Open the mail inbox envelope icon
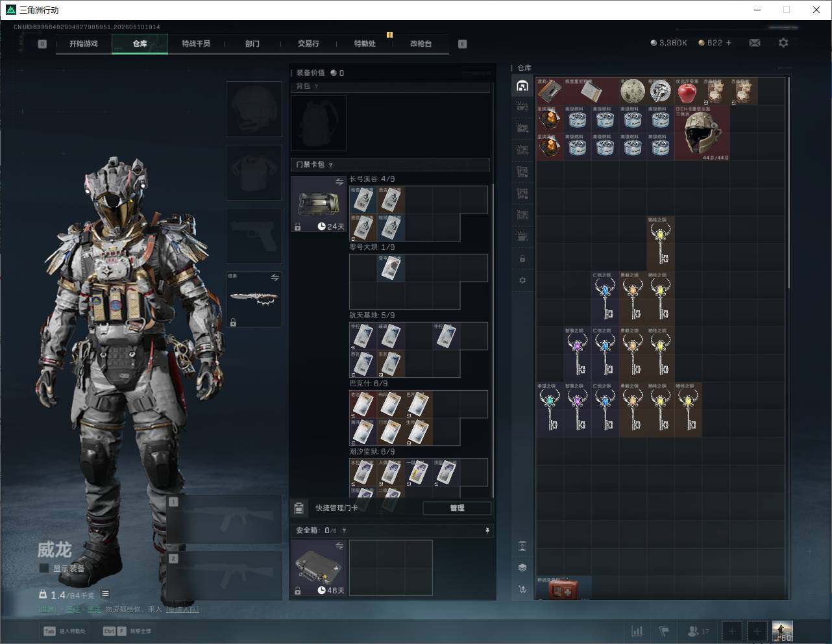The width and height of the screenshot is (832, 644). pos(755,43)
